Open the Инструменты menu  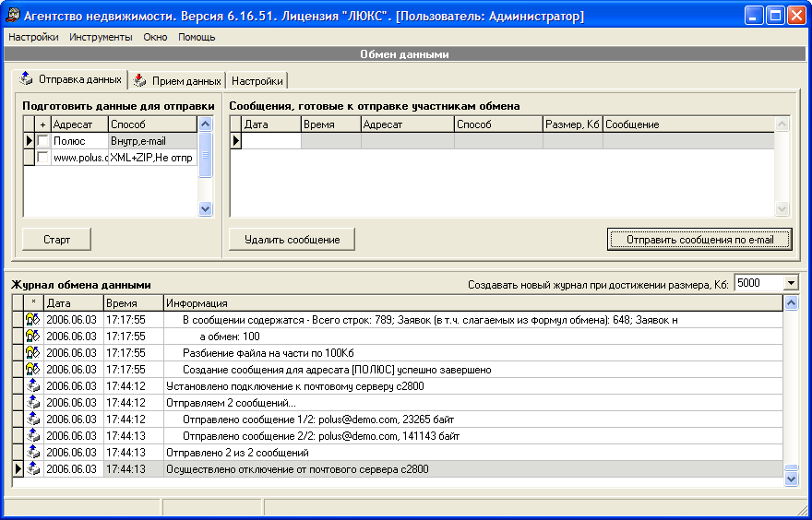pos(101,37)
